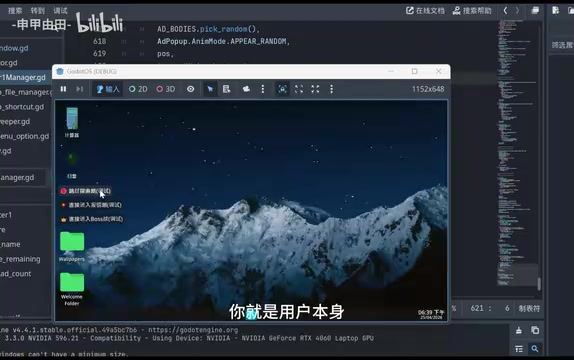Image resolution: width=574 pixels, height=360 pixels.
Task: Open the 搜索 menu in script editor
Action: point(15,11)
